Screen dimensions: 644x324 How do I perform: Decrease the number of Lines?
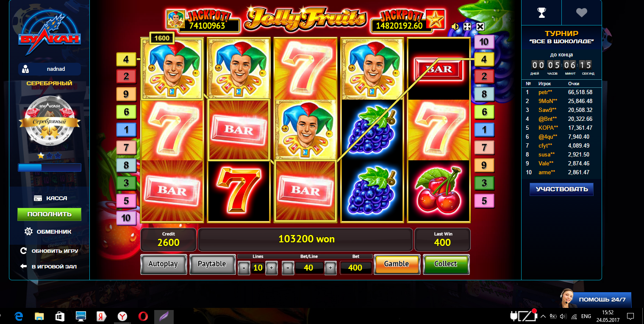(x=244, y=268)
